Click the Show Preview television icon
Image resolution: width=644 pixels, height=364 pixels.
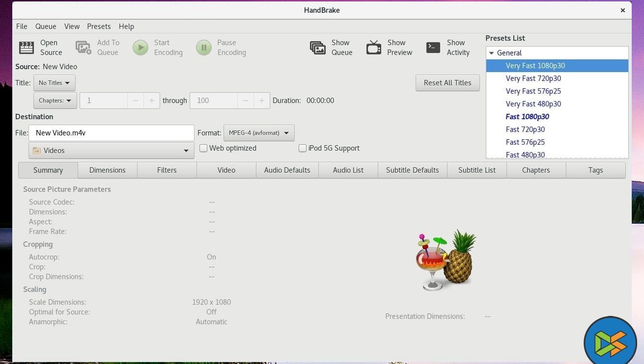pos(374,48)
